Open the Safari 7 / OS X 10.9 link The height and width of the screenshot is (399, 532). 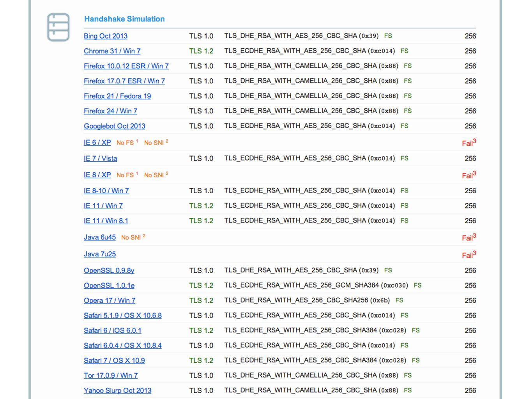[114, 360]
